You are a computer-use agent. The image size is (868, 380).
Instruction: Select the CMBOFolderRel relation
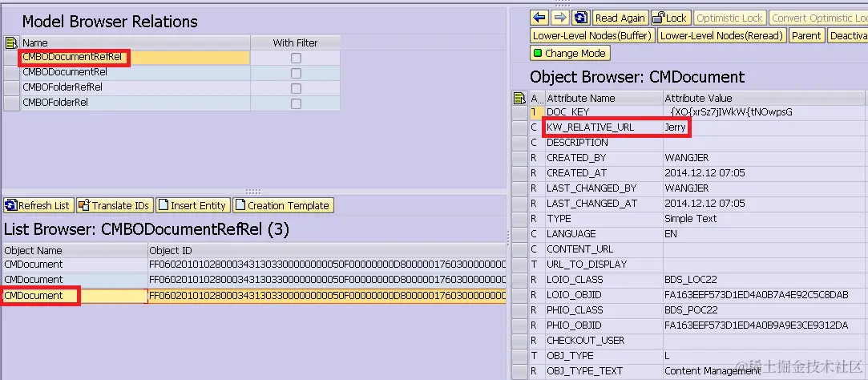(x=55, y=103)
